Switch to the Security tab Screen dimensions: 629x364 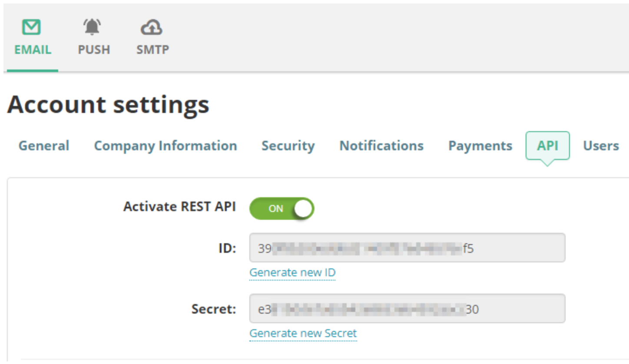pos(288,146)
